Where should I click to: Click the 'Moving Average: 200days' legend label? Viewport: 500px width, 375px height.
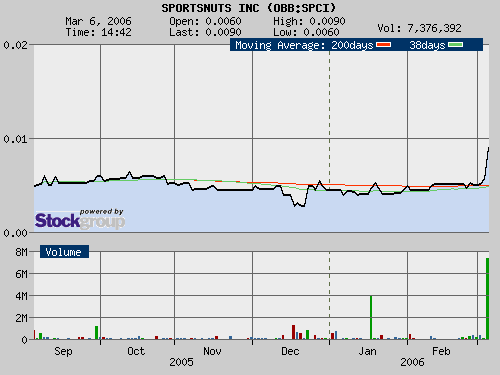tap(304, 45)
